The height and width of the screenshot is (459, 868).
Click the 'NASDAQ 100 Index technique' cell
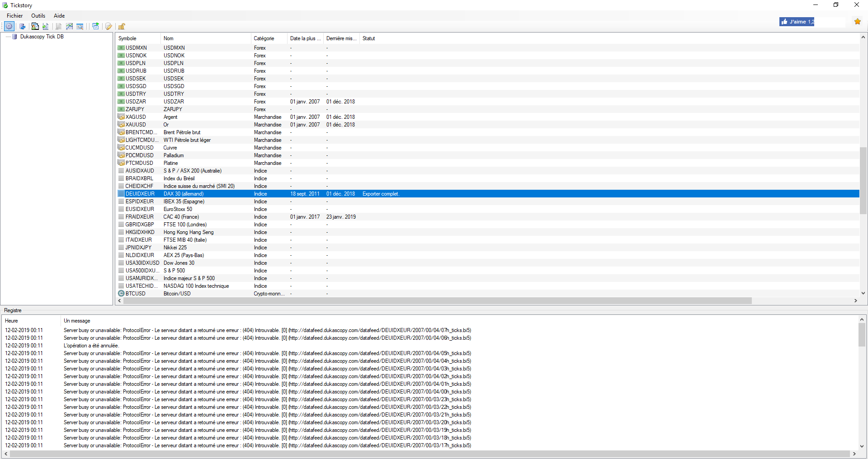tap(196, 286)
